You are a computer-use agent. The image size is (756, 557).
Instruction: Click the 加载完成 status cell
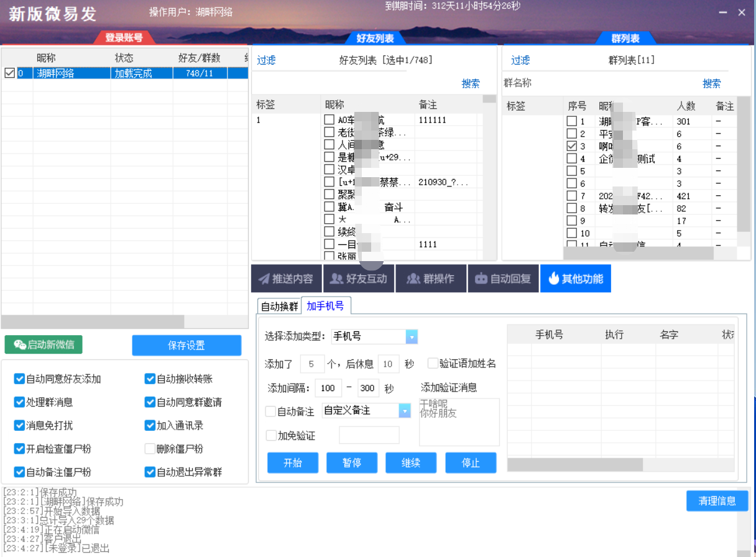point(142,73)
